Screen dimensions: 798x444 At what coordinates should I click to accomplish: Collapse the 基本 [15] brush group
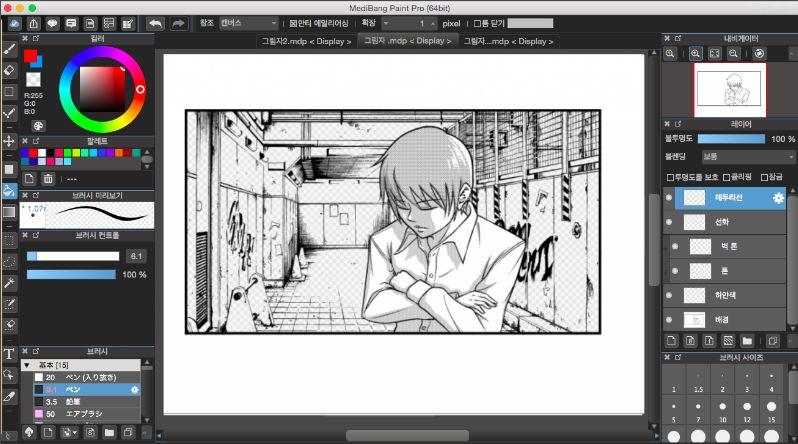(27, 365)
